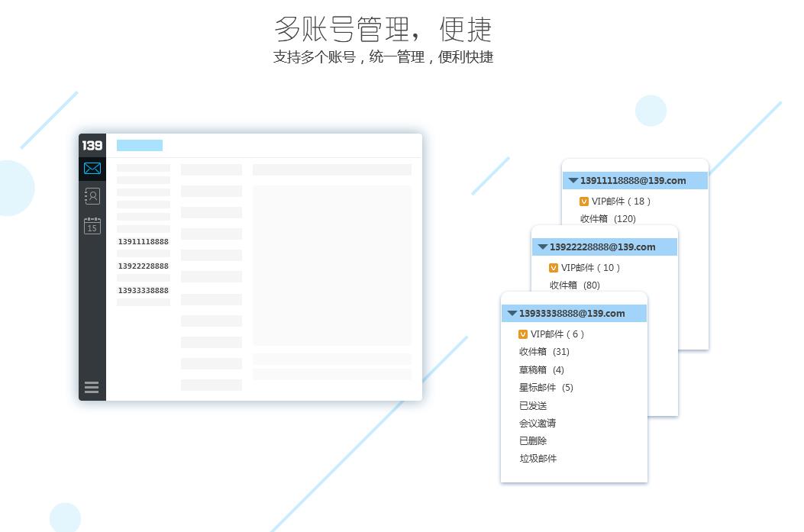Open the 垃圾邮件 spam folder

pyautogui.click(x=538, y=459)
